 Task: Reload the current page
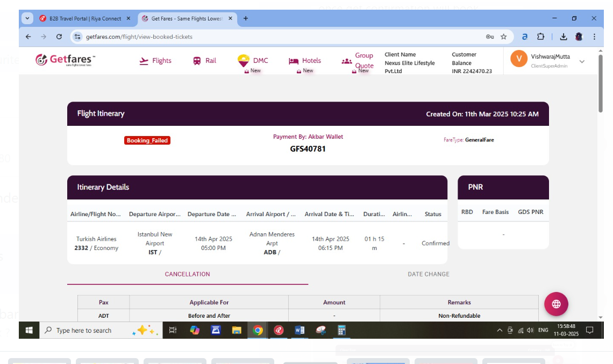tap(59, 37)
